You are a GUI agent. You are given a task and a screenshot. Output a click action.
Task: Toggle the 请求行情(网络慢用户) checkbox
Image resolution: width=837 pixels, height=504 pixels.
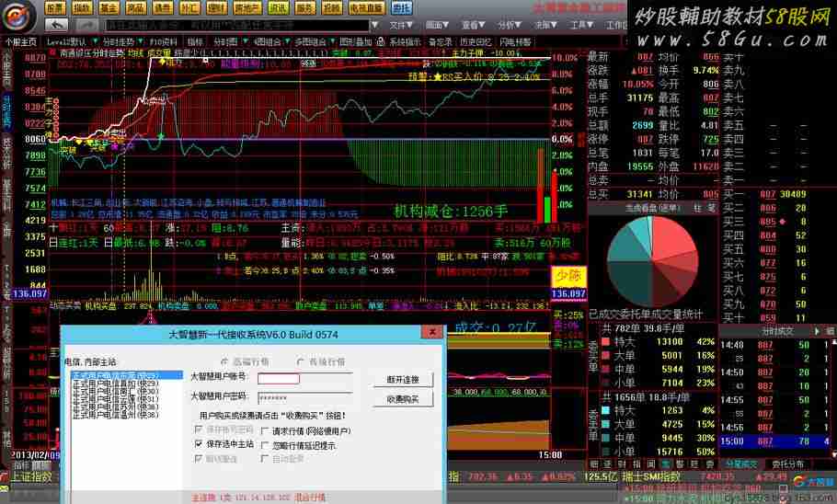tap(265, 430)
